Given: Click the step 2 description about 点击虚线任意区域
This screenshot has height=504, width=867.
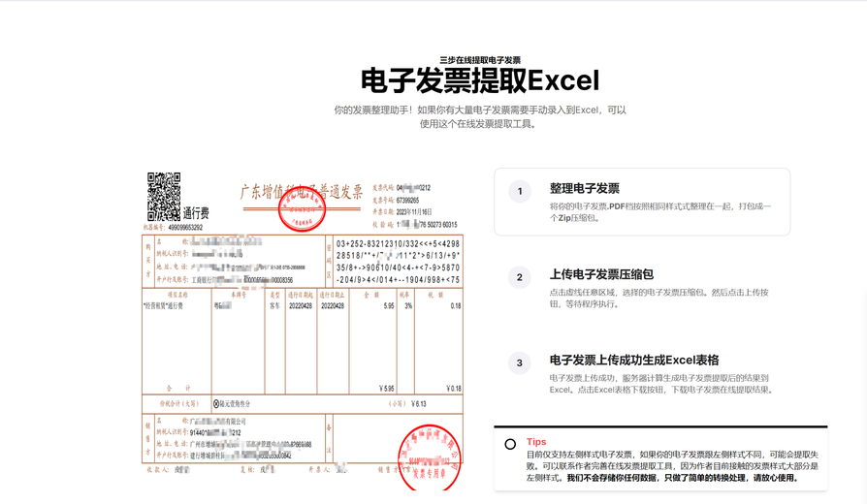Looking at the screenshot, I should (x=659, y=298).
